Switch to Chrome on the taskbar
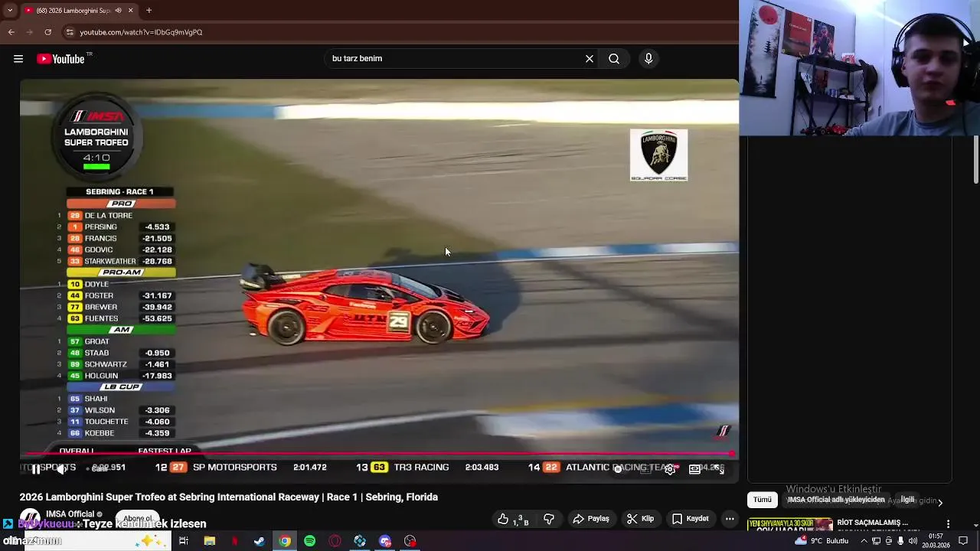The width and height of the screenshot is (980, 551). point(285,541)
